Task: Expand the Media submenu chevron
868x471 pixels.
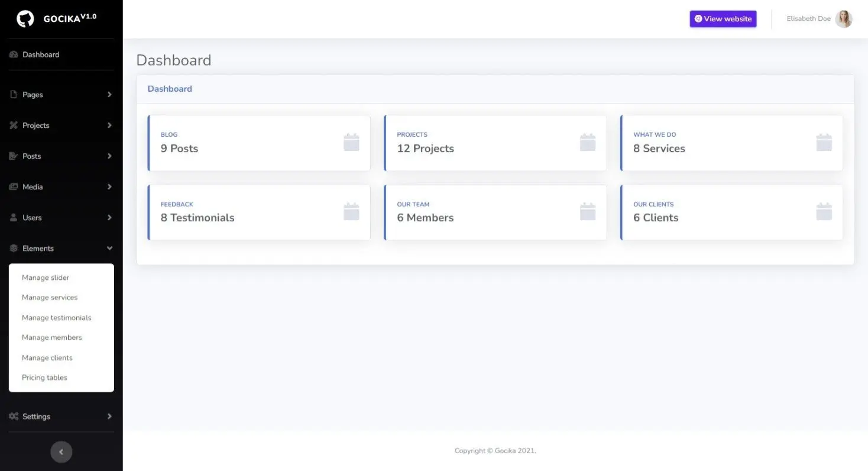Action: tap(109, 187)
